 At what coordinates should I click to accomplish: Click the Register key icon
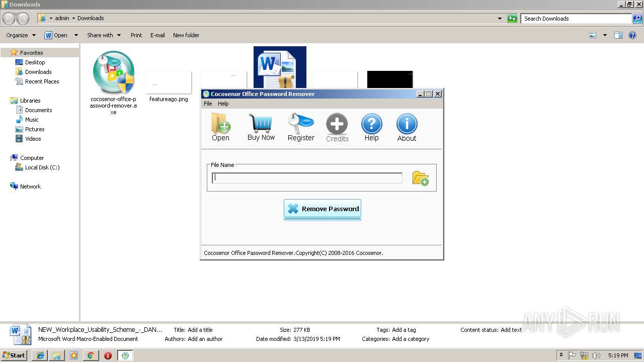(x=301, y=127)
